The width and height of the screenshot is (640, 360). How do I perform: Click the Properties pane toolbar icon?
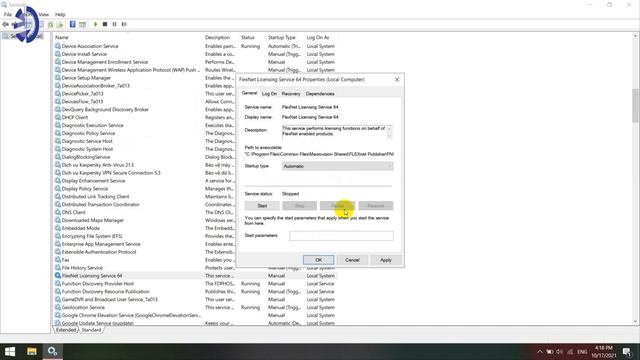(x=82, y=24)
